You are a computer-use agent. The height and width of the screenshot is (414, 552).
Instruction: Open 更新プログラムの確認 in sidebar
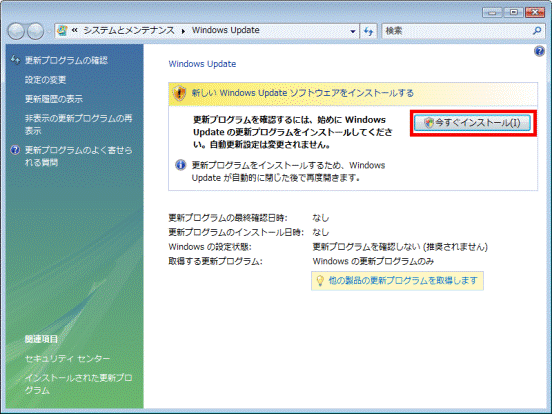point(66,61)
